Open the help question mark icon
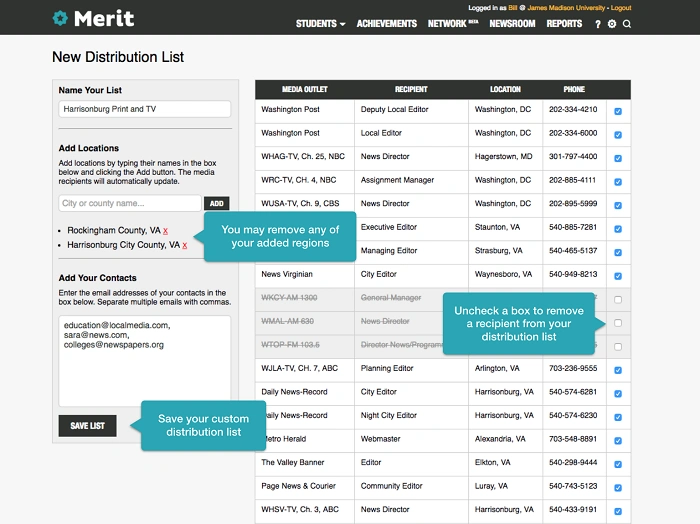The height and width of the screenshot is (524, 700). pyautogui.click(x=598, y=24)
